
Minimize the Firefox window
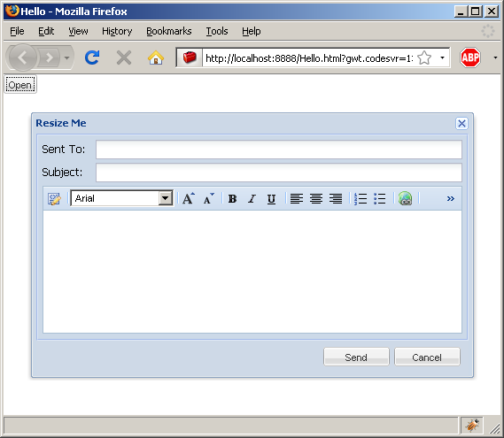click(x=461, y=12)
